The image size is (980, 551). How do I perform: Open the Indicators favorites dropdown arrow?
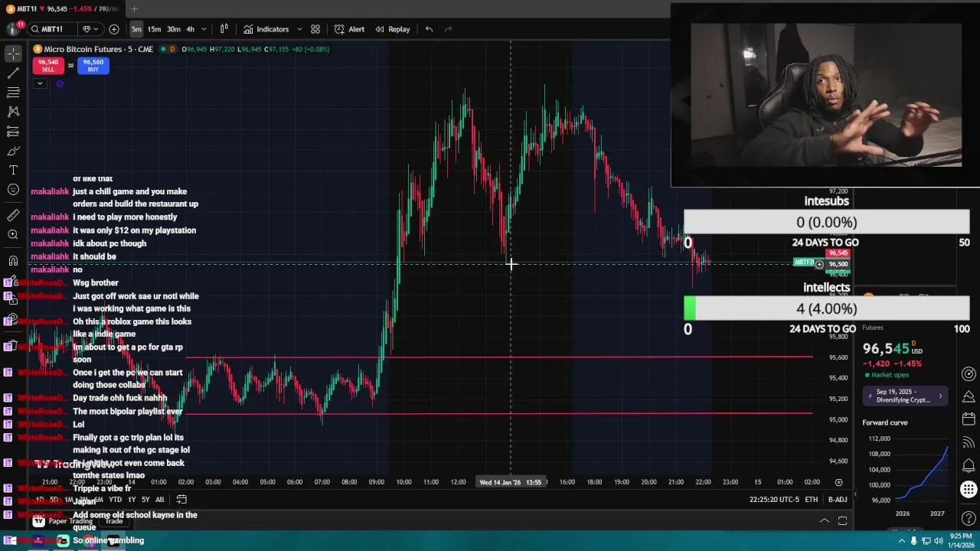click(x=299, y=29)
